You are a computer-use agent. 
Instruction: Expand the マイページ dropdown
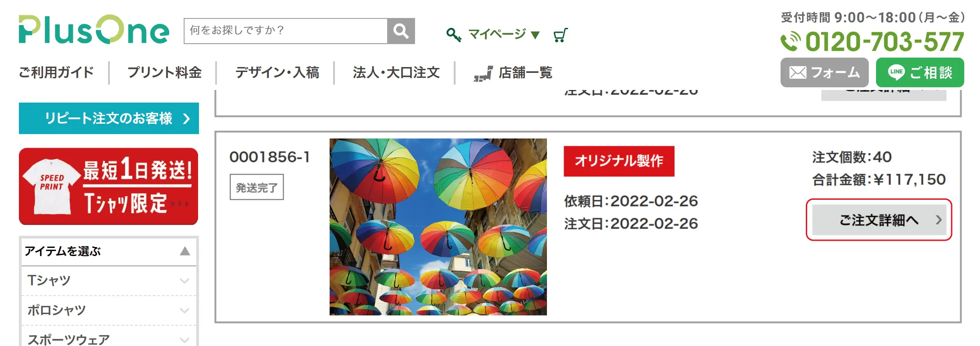click(x=503, y=34)
